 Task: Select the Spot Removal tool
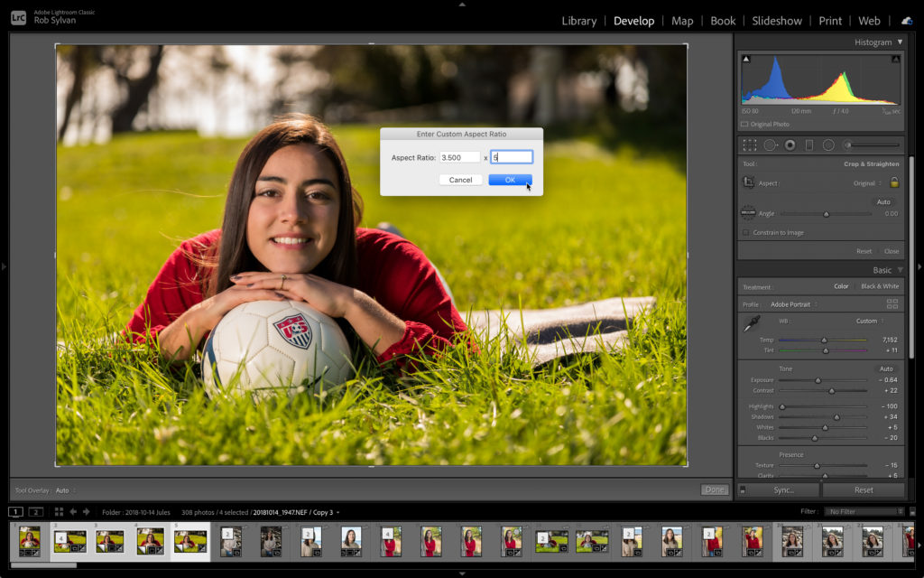(771, 144)
